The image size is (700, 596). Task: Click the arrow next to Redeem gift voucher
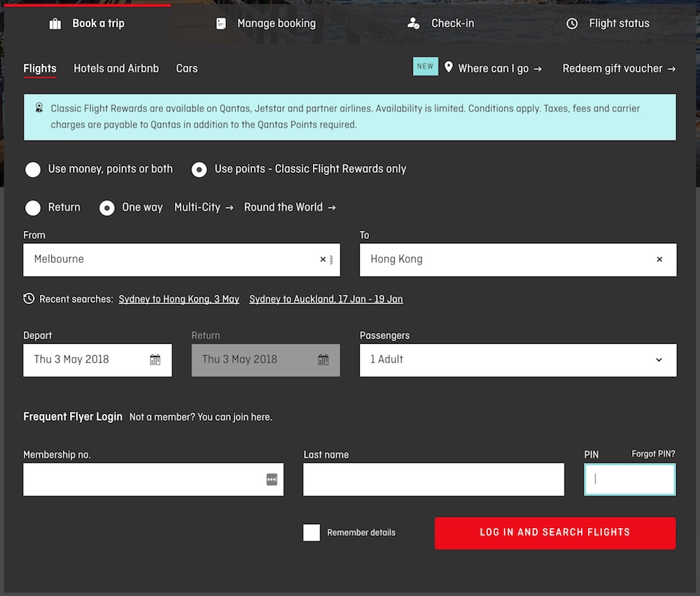coord(671,69)
